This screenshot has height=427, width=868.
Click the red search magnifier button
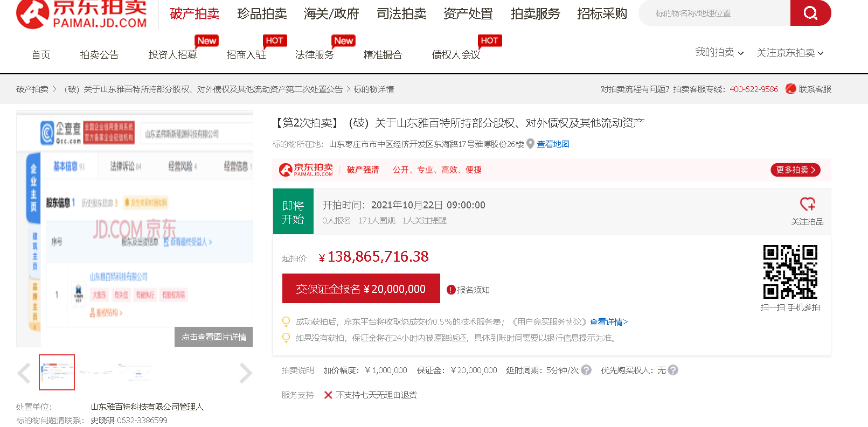pyautogui.click(x=810, y=13)
